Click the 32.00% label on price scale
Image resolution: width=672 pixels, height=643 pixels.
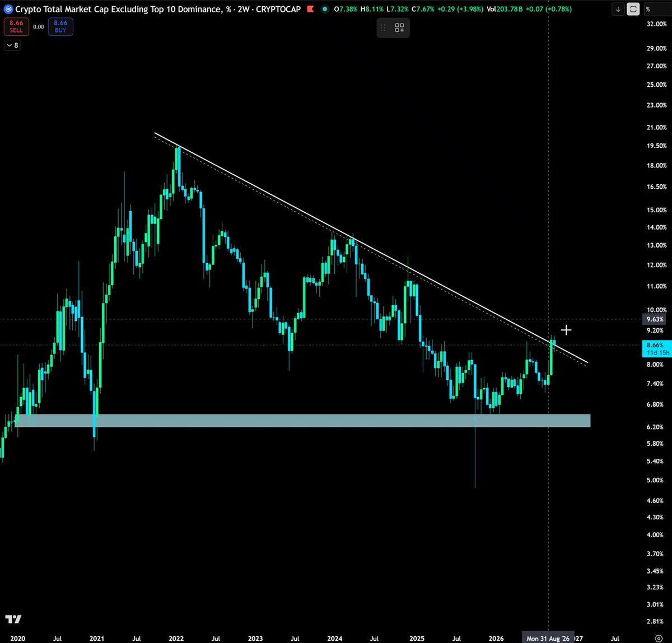pyautogui.click(x=656, y=24)
